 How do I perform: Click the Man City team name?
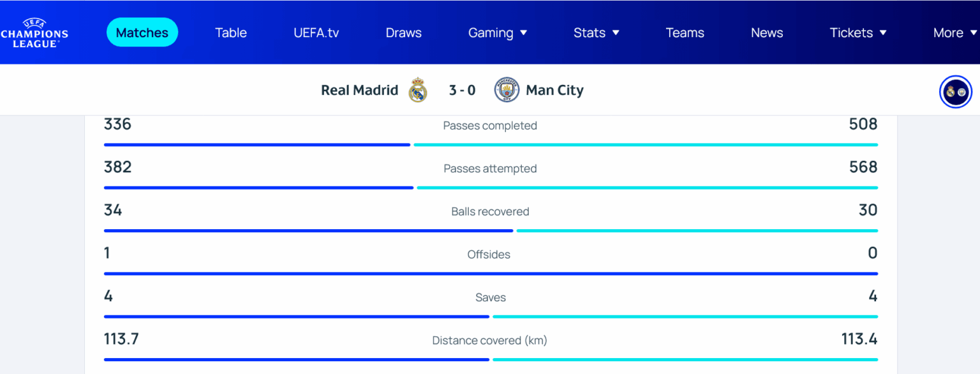tap(554, 90)
